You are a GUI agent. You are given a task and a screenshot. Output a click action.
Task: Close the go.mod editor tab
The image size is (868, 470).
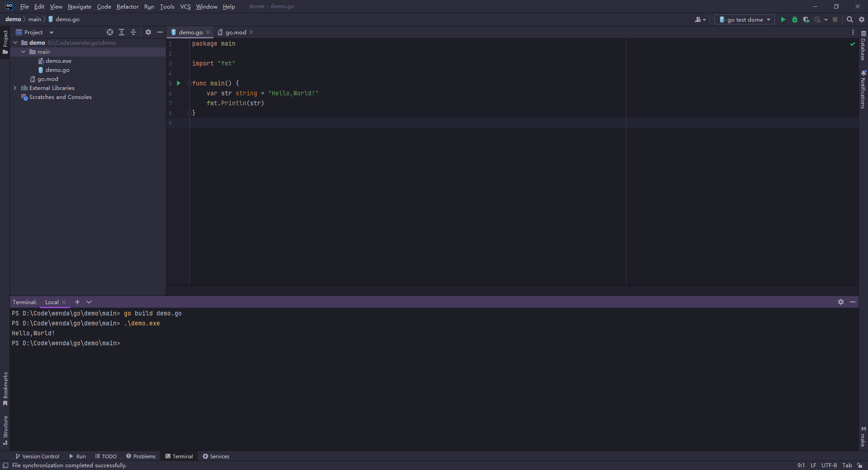251,32
